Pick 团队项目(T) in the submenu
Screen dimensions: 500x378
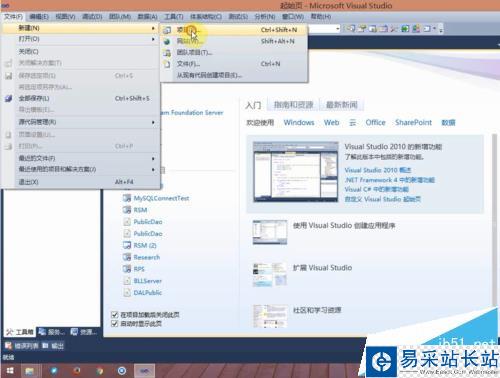click(x=233, y=52)
